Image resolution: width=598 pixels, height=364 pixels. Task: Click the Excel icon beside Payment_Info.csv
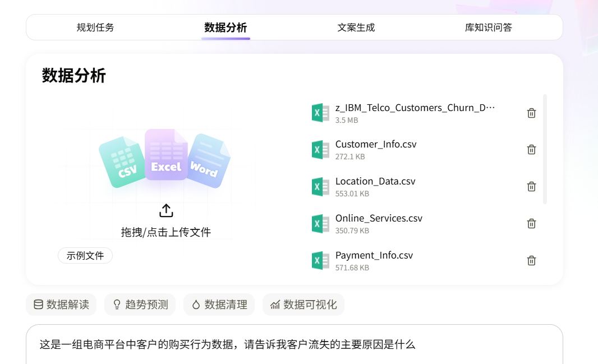pos(320,260)
